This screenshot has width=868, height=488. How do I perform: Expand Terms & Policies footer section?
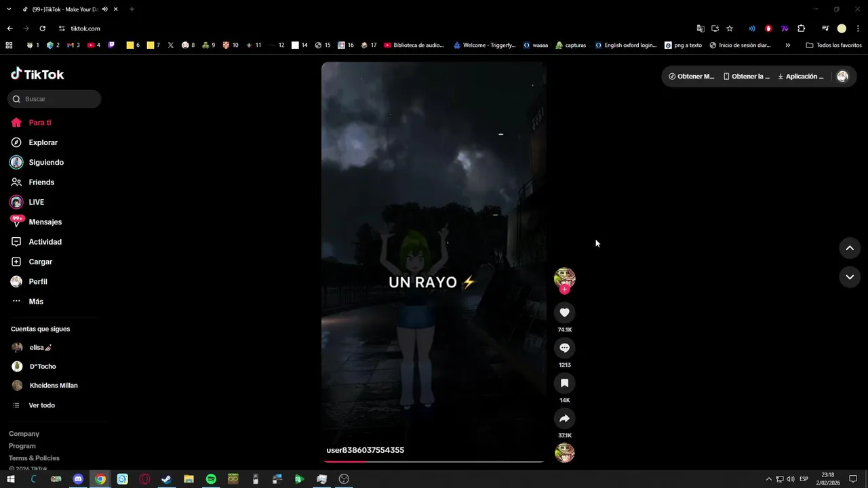point(34,458)
